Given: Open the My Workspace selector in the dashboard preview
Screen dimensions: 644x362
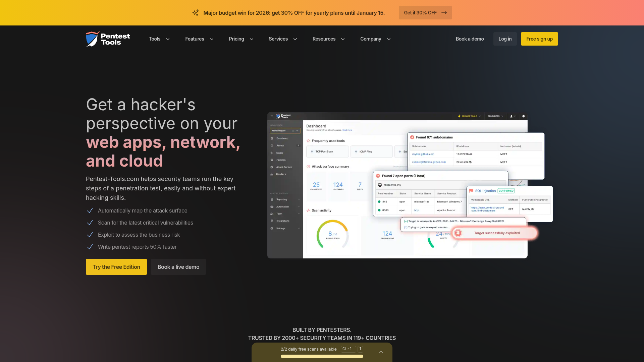Looking at the screenshot, I should point(285,131).
